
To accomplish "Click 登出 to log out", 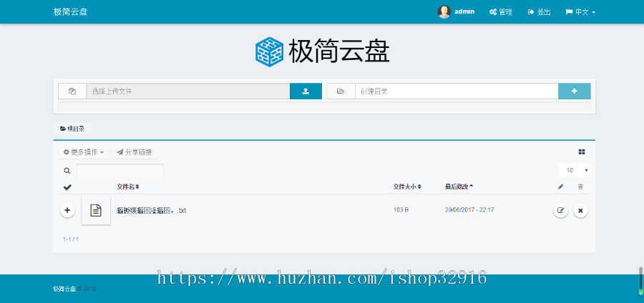I will [x=540, y=12].
